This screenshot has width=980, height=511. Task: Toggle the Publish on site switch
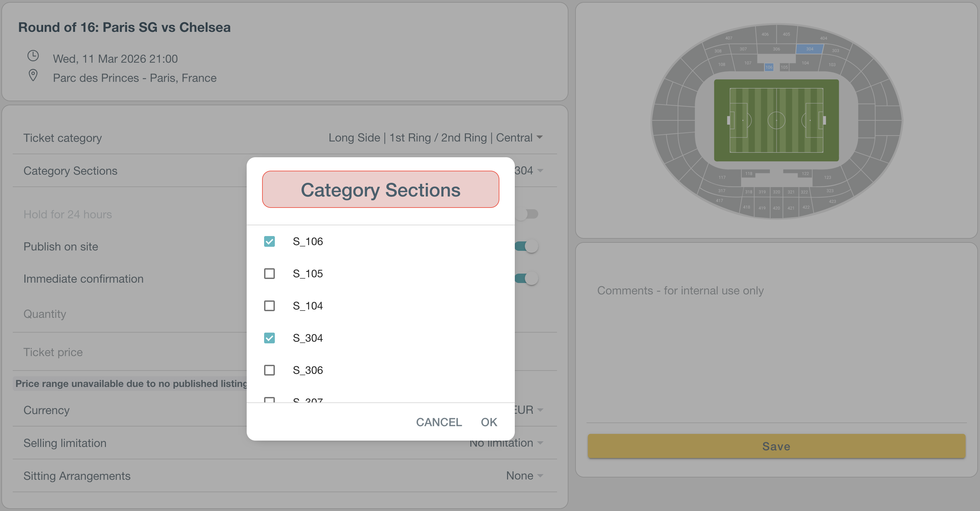coord(527,246)
